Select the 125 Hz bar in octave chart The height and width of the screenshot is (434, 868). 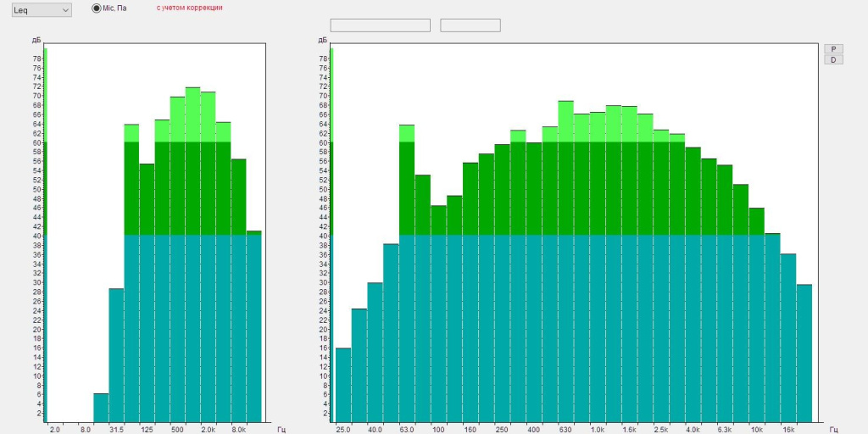(147, 292)
